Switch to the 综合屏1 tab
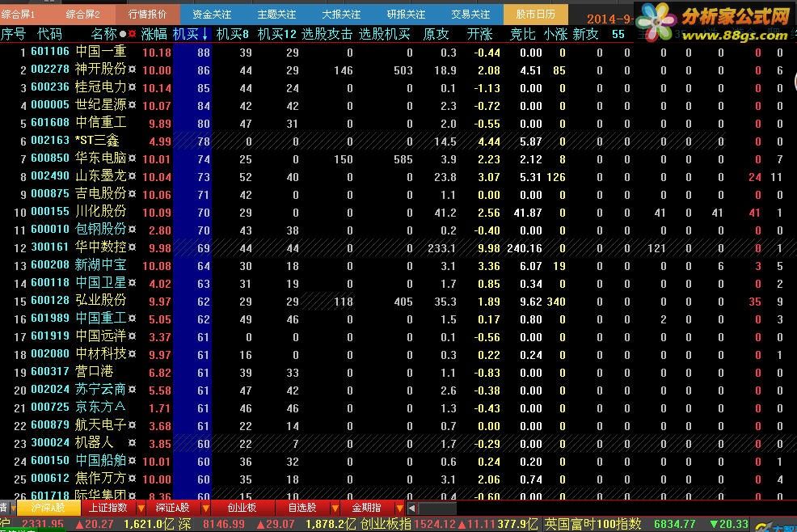The height and width of the screenshot is (532, 797). [x=19, y=15]
